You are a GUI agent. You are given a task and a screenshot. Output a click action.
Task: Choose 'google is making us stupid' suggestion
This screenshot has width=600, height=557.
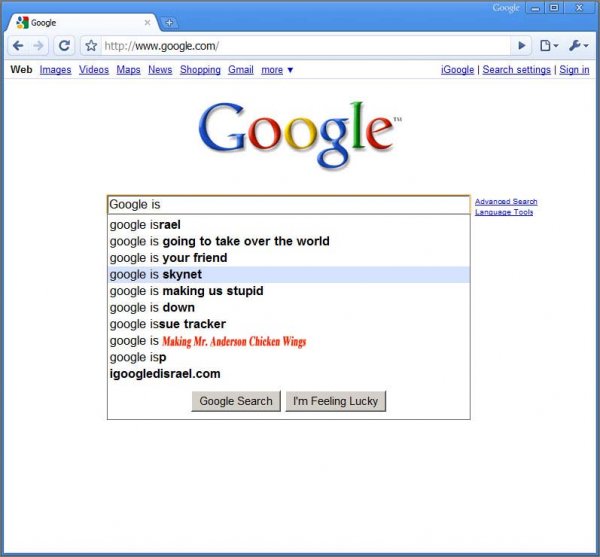tap(289, 291)
